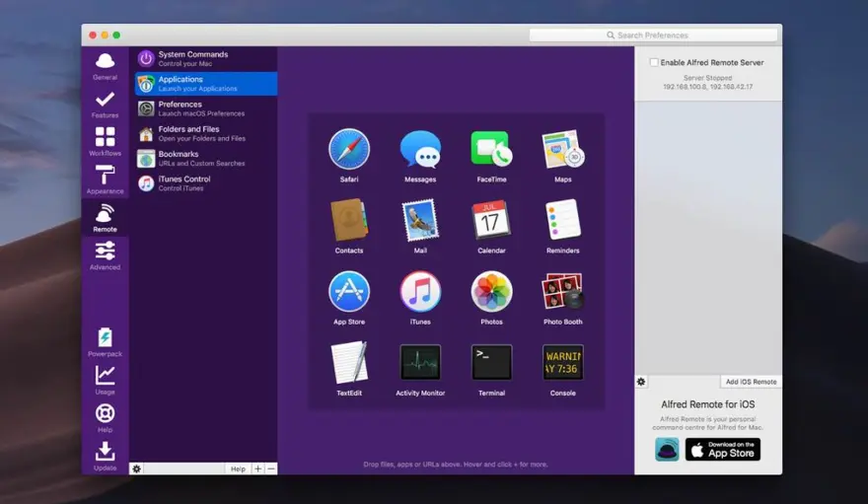Image resolution: width=868 pixels, height=504 pixels.
Task: Click the Activity Monitor icon
Action: tap(420, 362)
